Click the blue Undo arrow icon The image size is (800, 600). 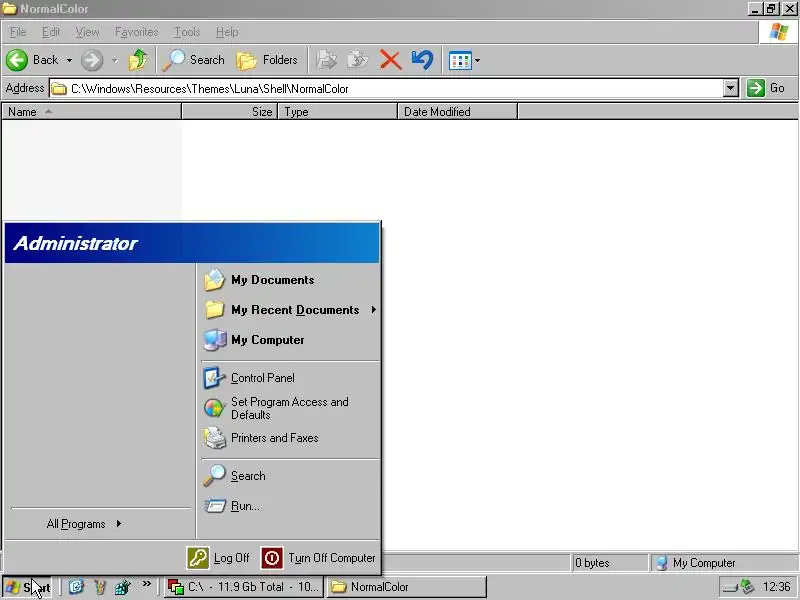[x=422, y=60]
